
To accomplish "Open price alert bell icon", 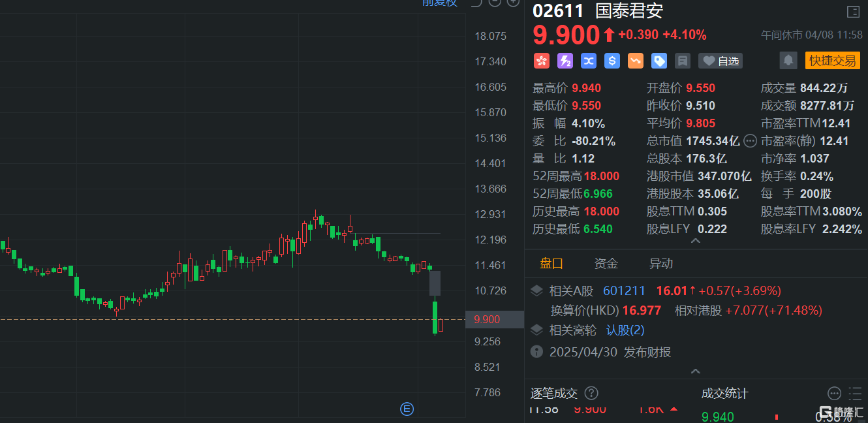I will point(788,61).
